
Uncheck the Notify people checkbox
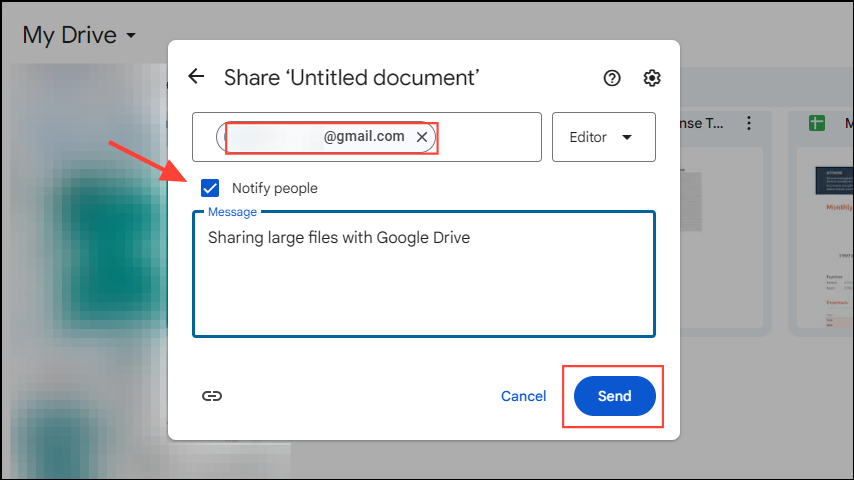(210, 188)
